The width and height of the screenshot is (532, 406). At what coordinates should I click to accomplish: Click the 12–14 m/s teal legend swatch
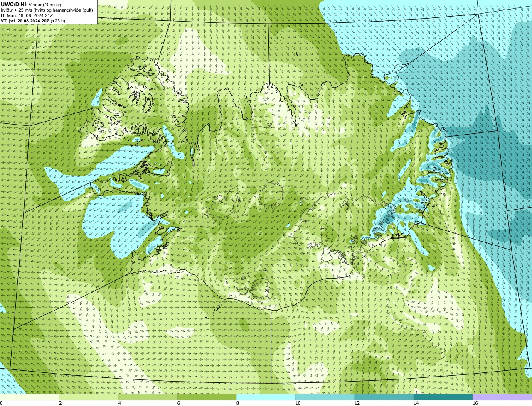384,397
